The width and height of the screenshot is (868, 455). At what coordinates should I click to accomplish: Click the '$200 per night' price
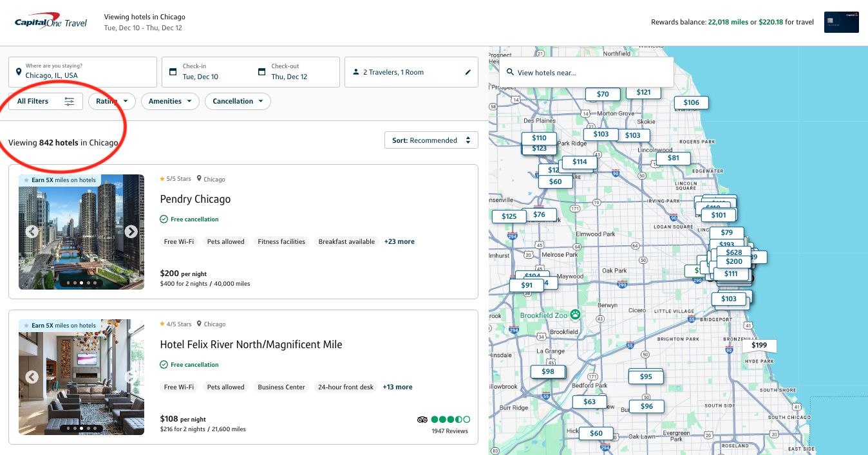[183, 274]
